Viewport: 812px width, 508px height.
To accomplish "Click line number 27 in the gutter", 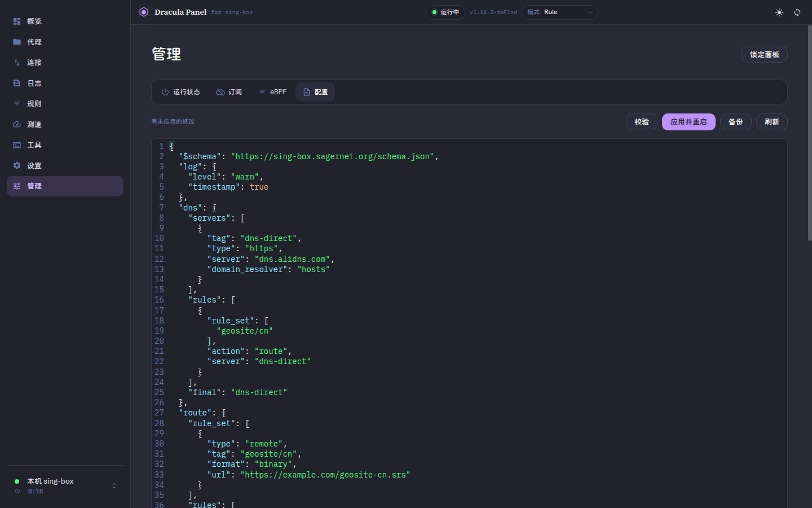I will (159, 413).
